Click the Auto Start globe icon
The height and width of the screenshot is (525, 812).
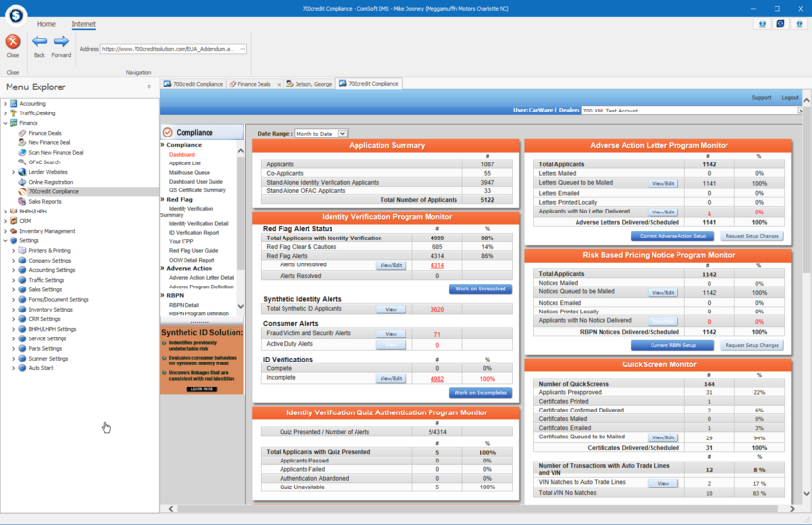click(x=22, y=368)
